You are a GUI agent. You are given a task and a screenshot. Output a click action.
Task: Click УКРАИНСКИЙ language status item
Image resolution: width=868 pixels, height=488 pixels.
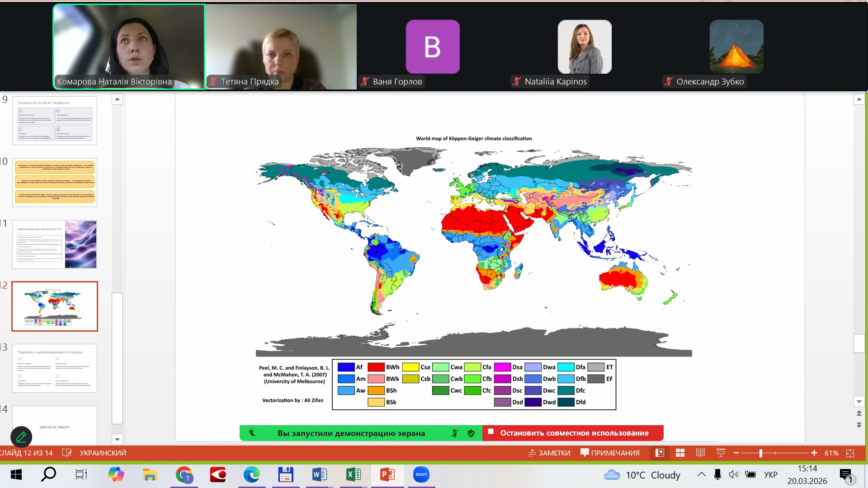point(103,453)
